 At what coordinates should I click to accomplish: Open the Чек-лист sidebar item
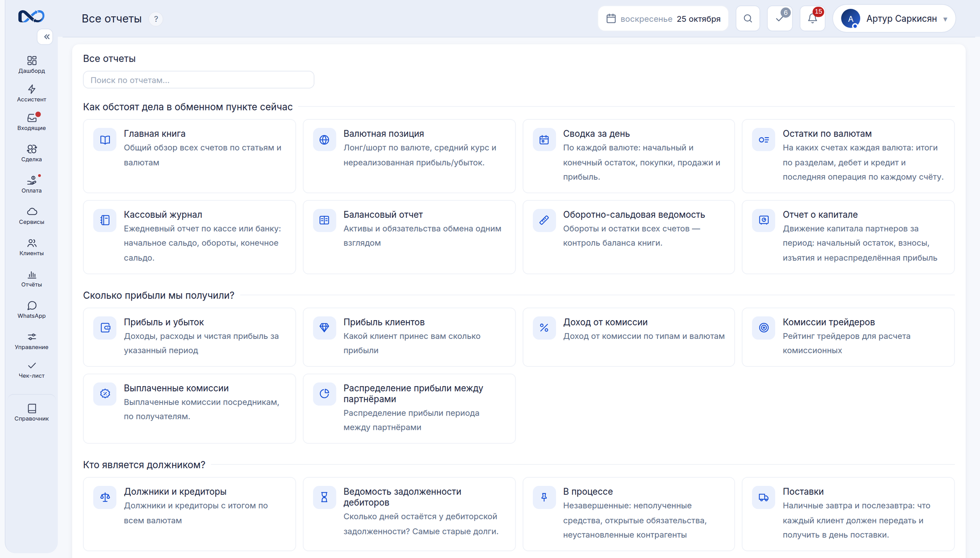pos(32,370)
